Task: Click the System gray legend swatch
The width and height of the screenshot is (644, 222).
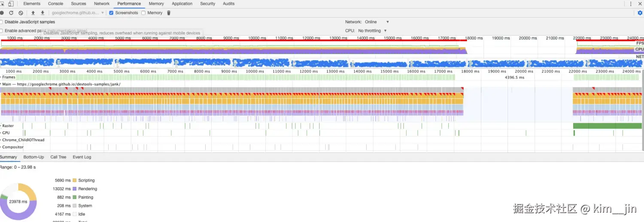Action: click(x=75, y=206)
